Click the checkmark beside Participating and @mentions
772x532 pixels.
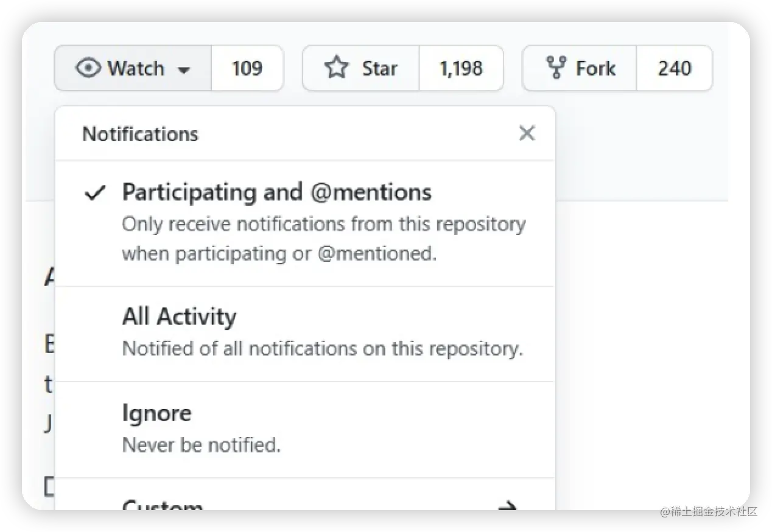(x=94, y=194)
